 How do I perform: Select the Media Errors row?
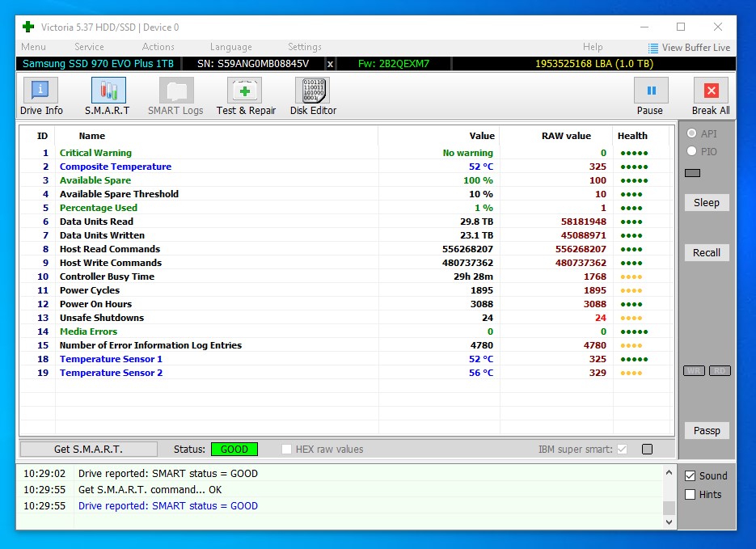[346, 332]
